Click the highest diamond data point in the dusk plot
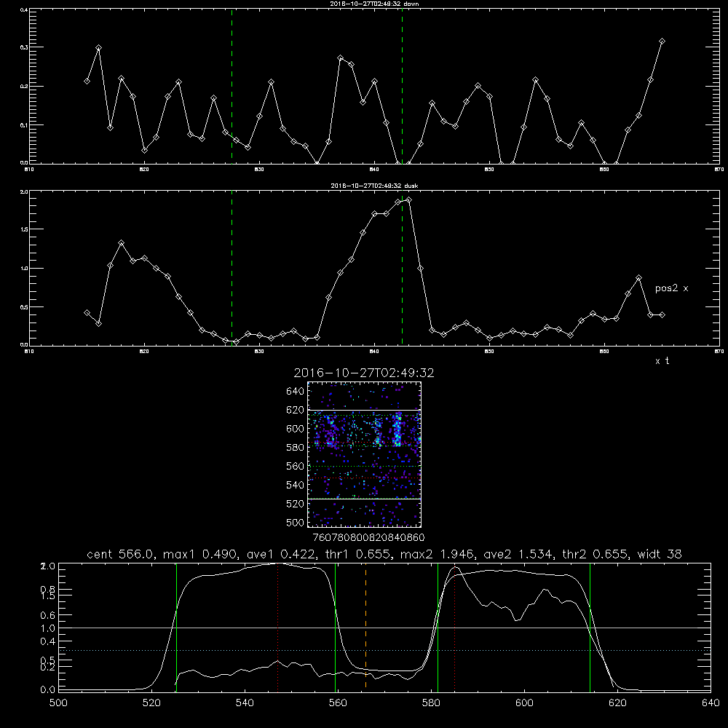 tap(408, 200)
